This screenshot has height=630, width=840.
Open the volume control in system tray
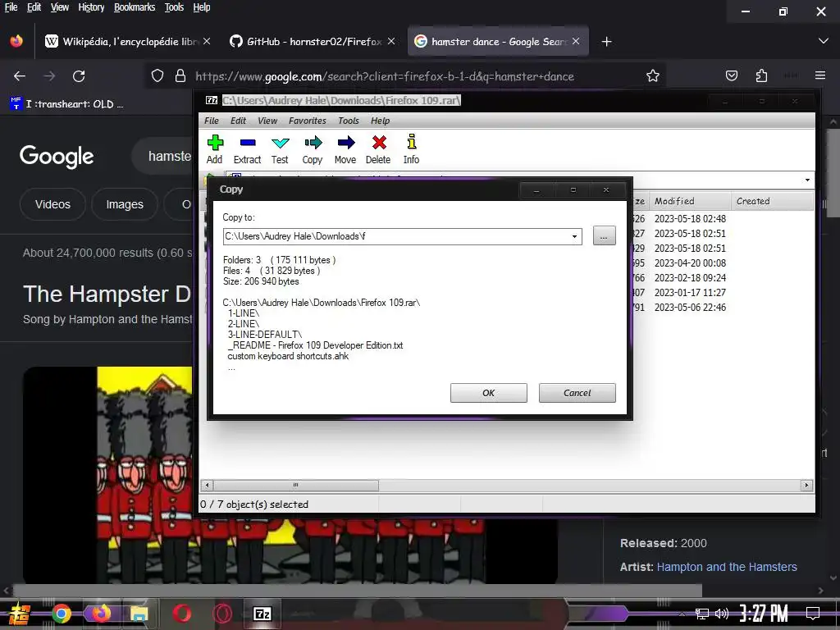(x=722, y=614)
